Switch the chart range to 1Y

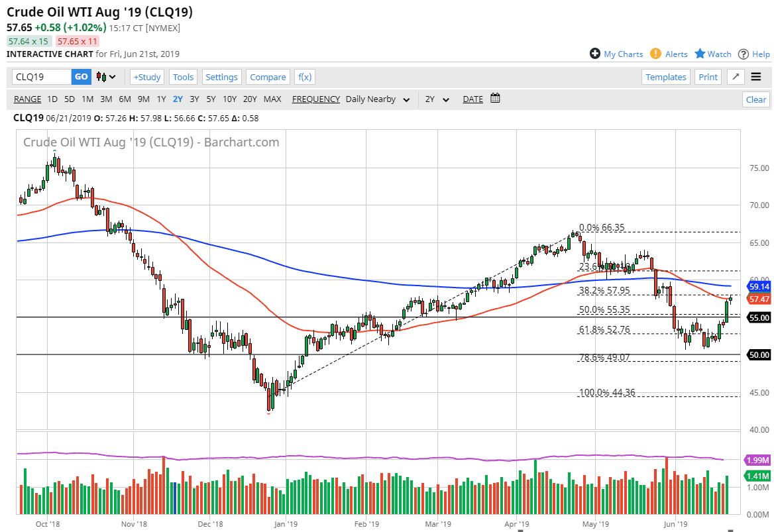160,99
